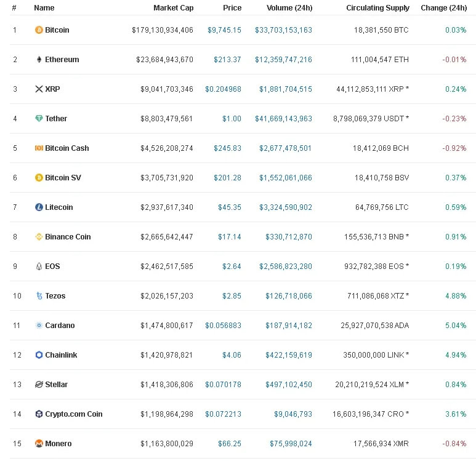Viewport: 476px width, 461px height.
Task: Open the Cardano name link
Action: tap(60, 326)
